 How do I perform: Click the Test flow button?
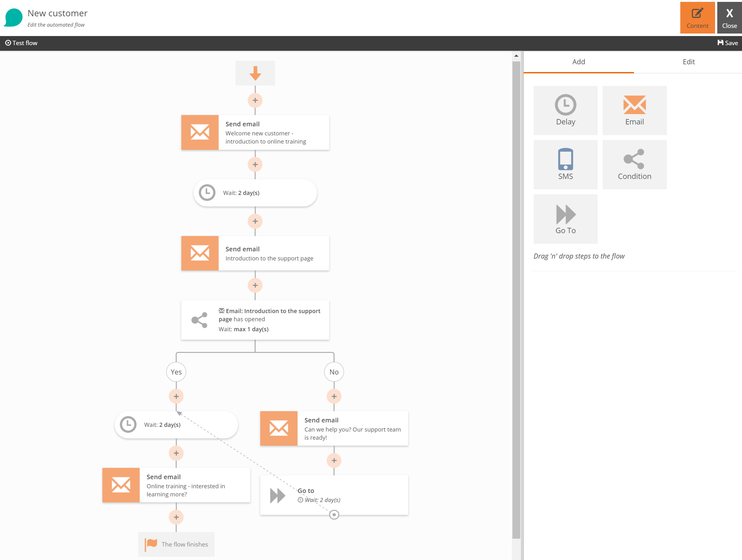point(21,43)
